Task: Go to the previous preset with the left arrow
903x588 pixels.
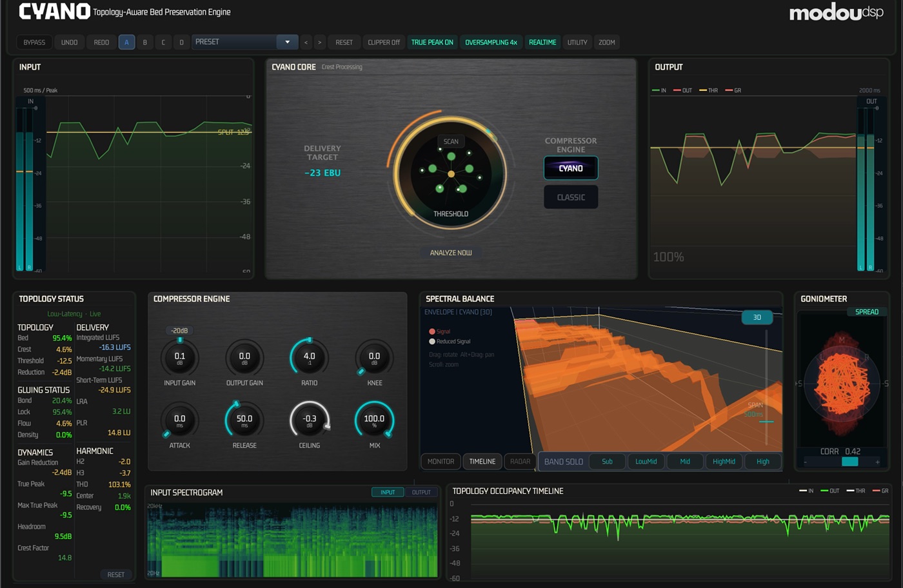Action: click(306, 43)
